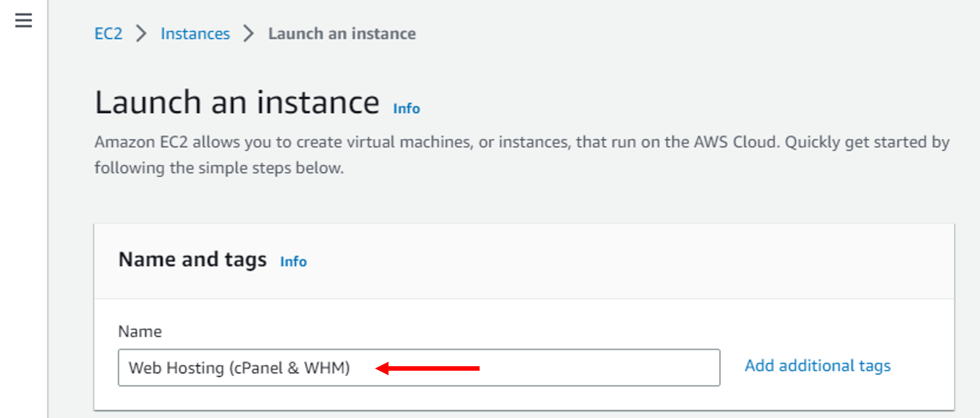Viewport: 980px width, 418px height.
Task: Click the red arrow inside the Name field
Action: coord(428,368)
